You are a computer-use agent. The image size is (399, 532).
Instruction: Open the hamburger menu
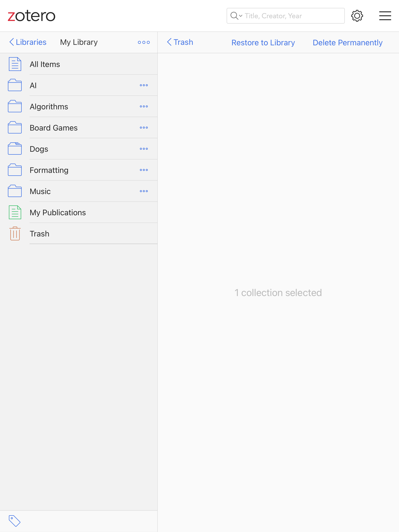pyautogui.click(x=385, y=16)
